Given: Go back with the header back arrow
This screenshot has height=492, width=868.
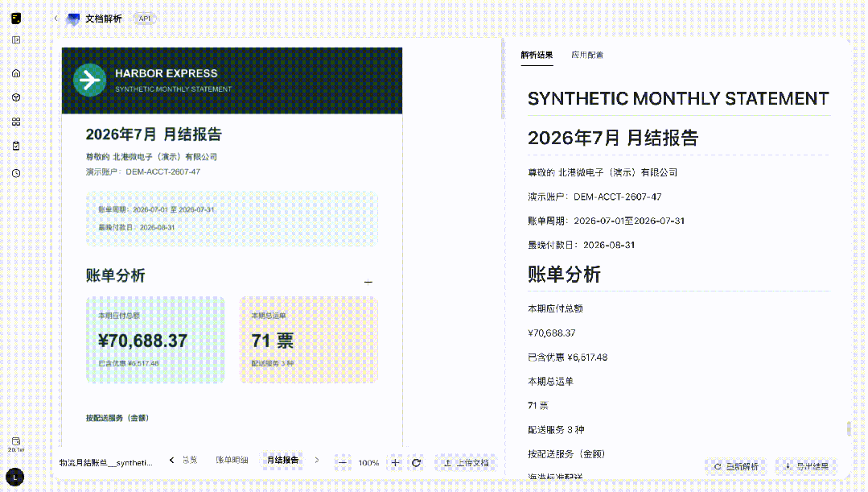Looking at the screenshot, I should click(x=56, y=19).
